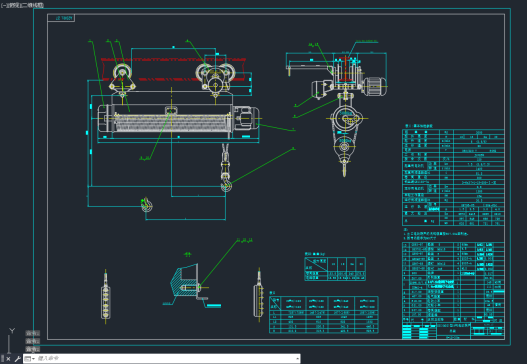Open the recent commands dropdown
This screenshot has width=527, height=364.
(x=29, y=359)
